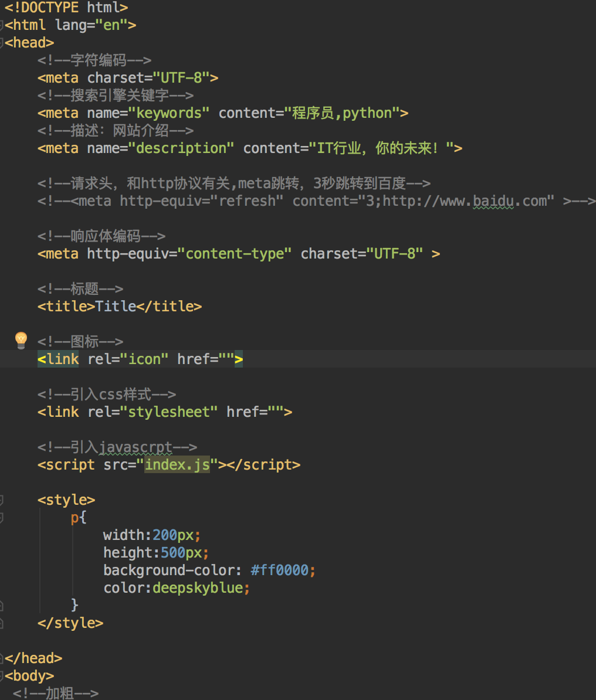The width and height of the screenshot is (596, 700).
Task: Click the comment 图标
Action: coord(80,342)
